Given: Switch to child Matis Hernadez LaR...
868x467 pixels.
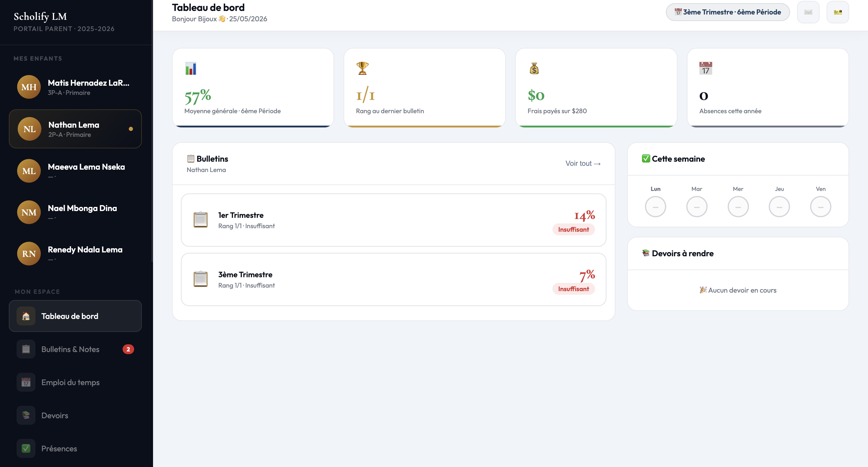Looking at the screenshot, I should point(75,87).
